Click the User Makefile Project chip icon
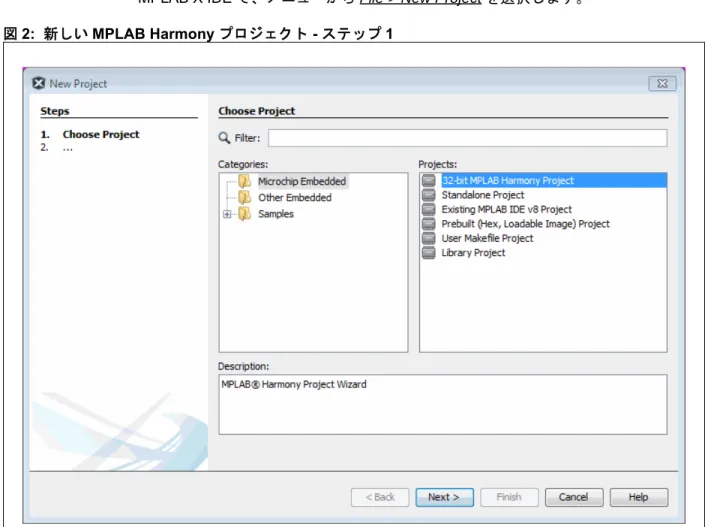The width and height of the screenshot is (711, 527). click(429, 239)
